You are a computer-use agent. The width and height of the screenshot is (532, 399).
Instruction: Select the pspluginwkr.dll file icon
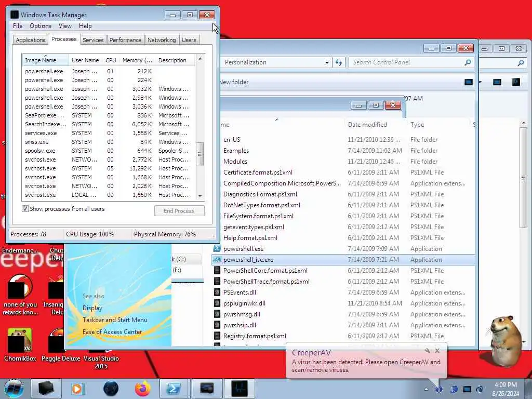point(217,303)
